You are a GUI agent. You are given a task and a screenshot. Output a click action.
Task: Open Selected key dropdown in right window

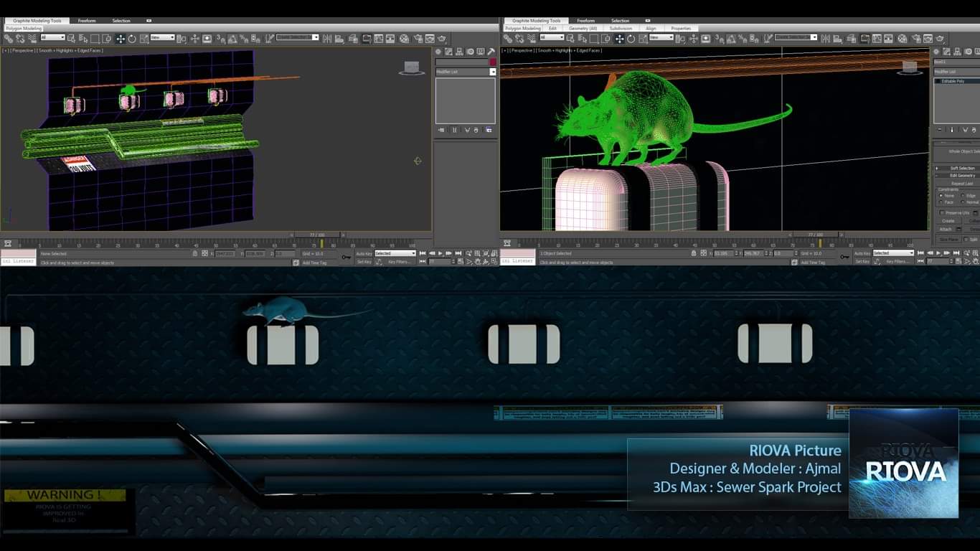pyautogui.click(x=895, y=253)
